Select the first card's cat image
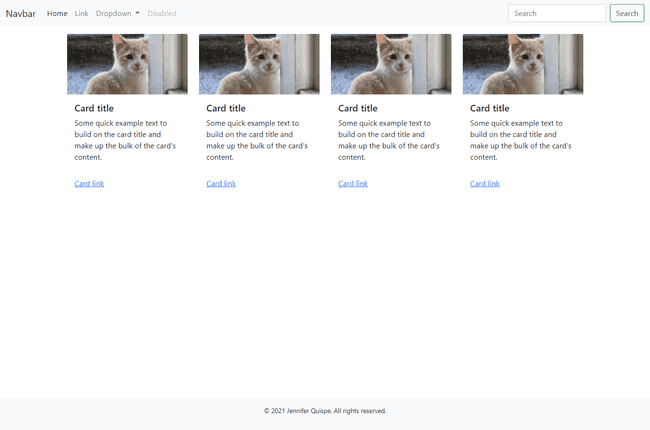 tap(127, 64)
